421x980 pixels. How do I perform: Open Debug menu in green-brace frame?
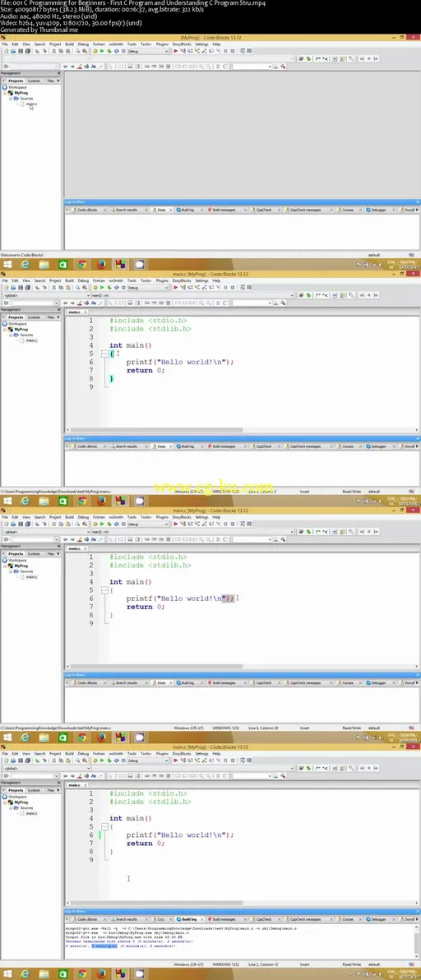[x=83, y=280]
